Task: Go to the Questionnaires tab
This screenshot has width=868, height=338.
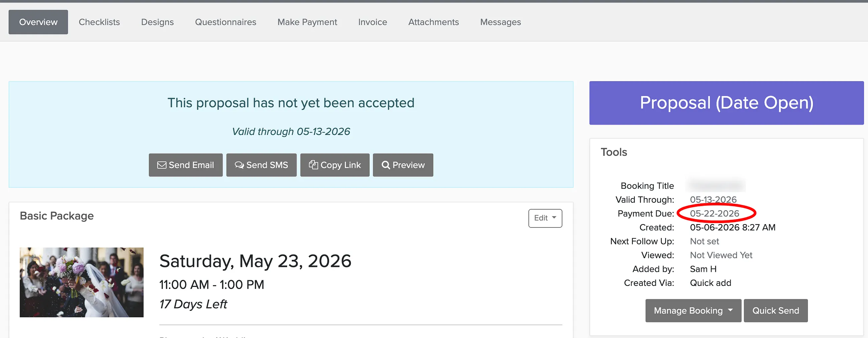Action: click(x=225, y=22)
